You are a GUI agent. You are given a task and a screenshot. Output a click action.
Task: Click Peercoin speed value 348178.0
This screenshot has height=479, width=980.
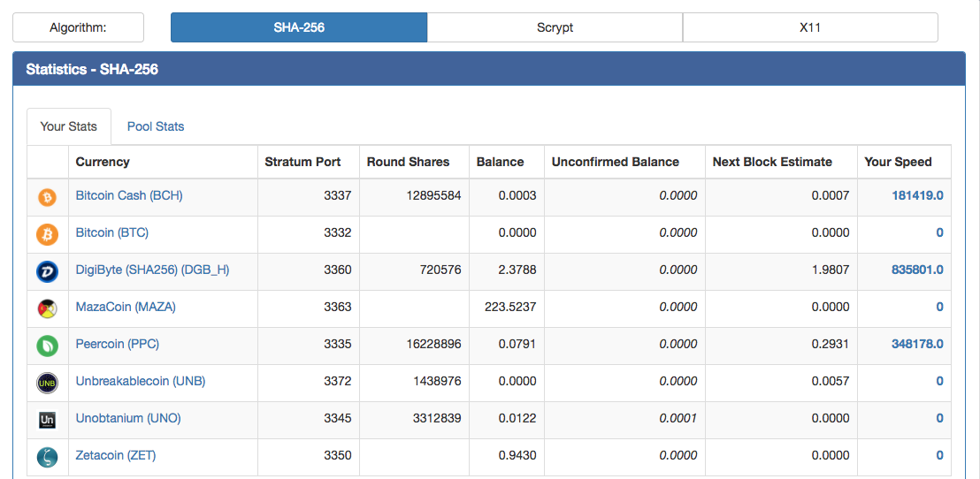pos(917,344)
